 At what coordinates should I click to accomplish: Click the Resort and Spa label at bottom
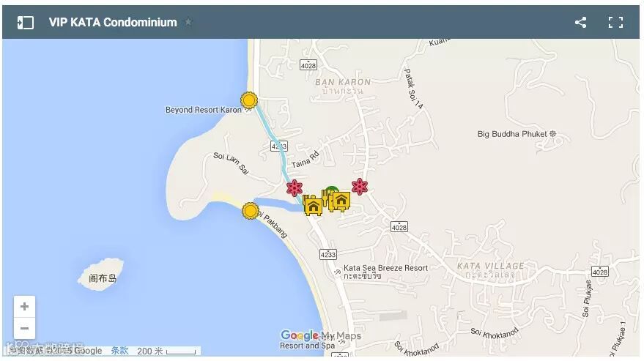307,346
